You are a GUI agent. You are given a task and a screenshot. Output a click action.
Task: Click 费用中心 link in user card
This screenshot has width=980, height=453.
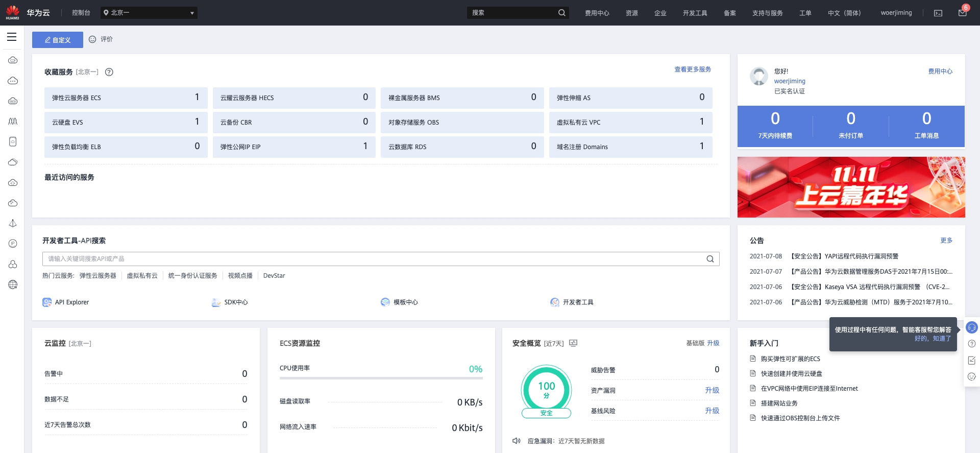click(940, 71)
